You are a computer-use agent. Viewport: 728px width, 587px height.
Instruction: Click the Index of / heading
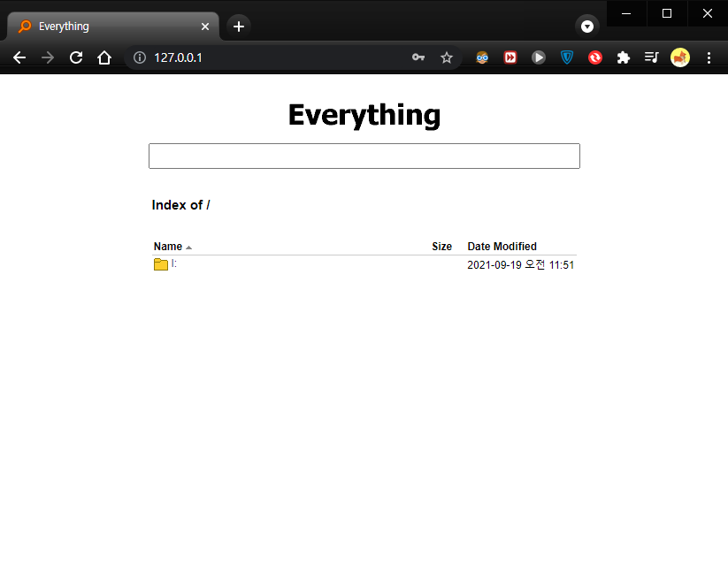pos(180,205)
